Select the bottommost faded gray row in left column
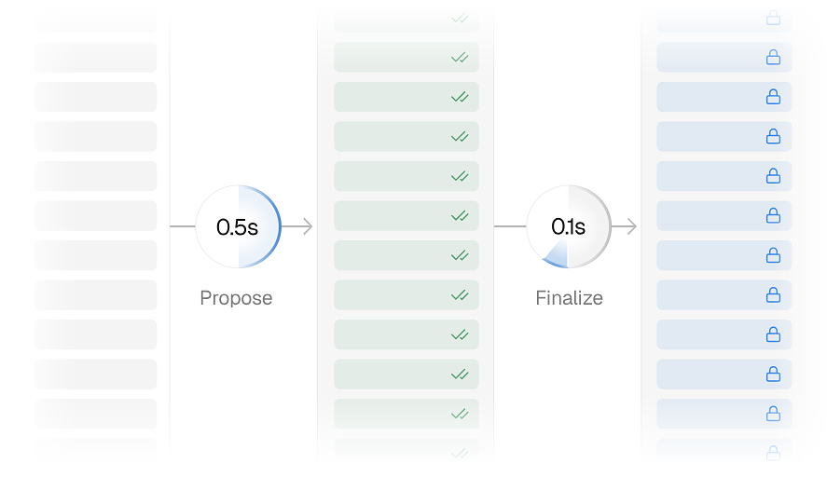The width and height of the screenshot is (827, 504). pyautogui.click(x=96, y=447)
